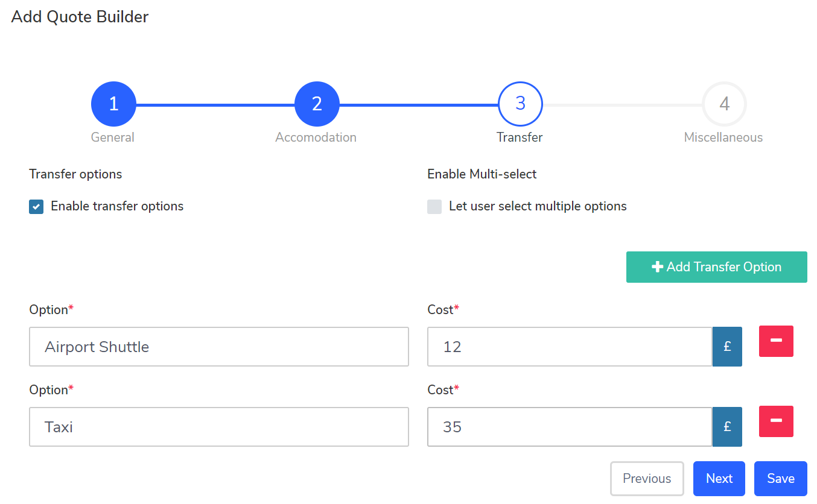Viewport: 817px width, 504px height.
Task: Click the pound symbol beside cost 35
Action: point(727,427)
